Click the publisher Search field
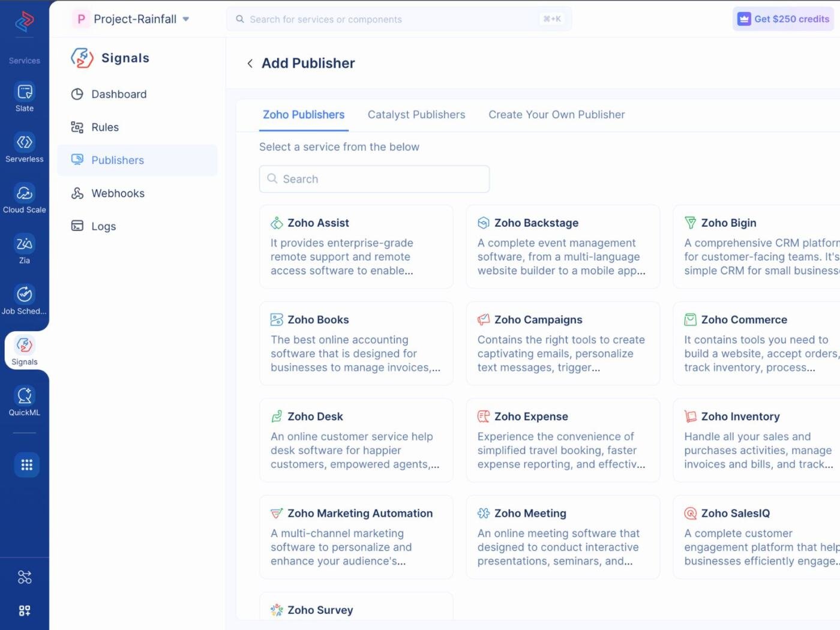Image resolution: width=840 pixels, height=630 pixels. [374, 179]
